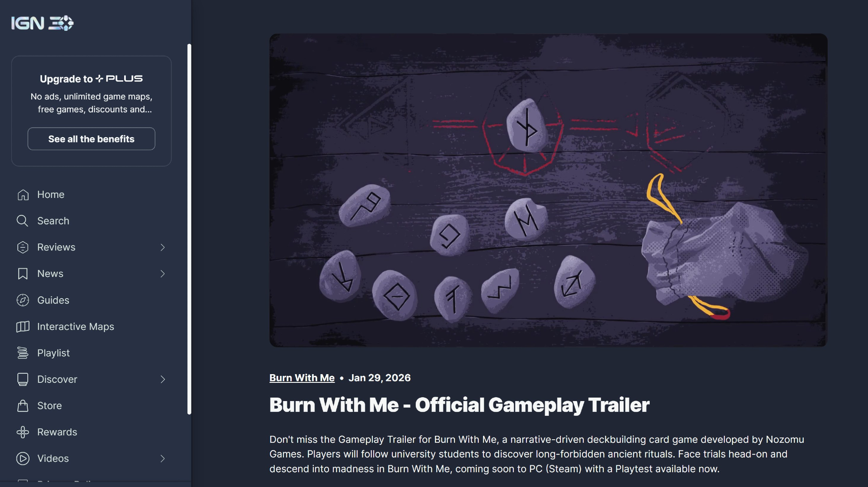Go to the Guides menu item

click(x=92, y=300)
